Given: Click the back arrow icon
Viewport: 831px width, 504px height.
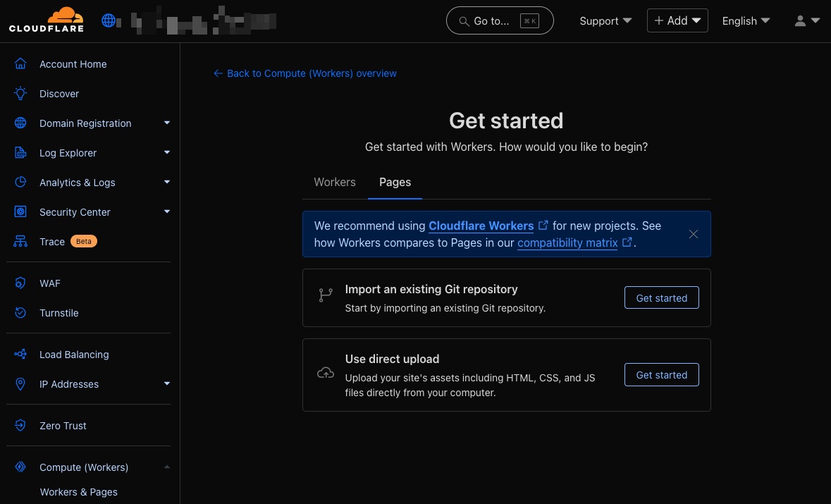Looking at the screenshot, I should click(x=218, y=73).
